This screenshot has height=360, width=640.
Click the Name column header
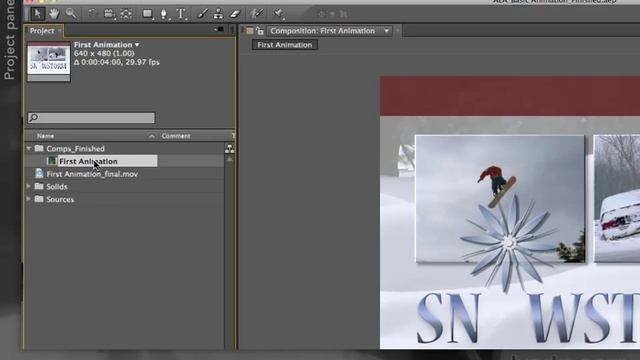coord(45,136)
